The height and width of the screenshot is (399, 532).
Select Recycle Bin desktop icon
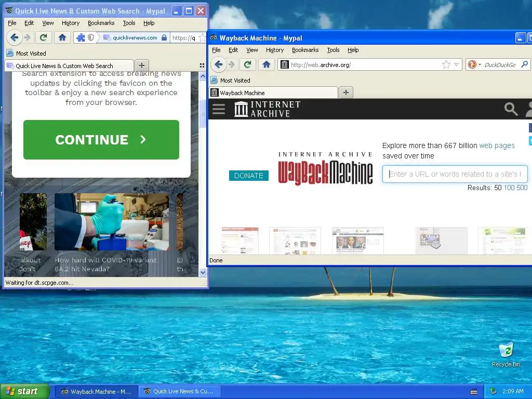tap(506, 355)
